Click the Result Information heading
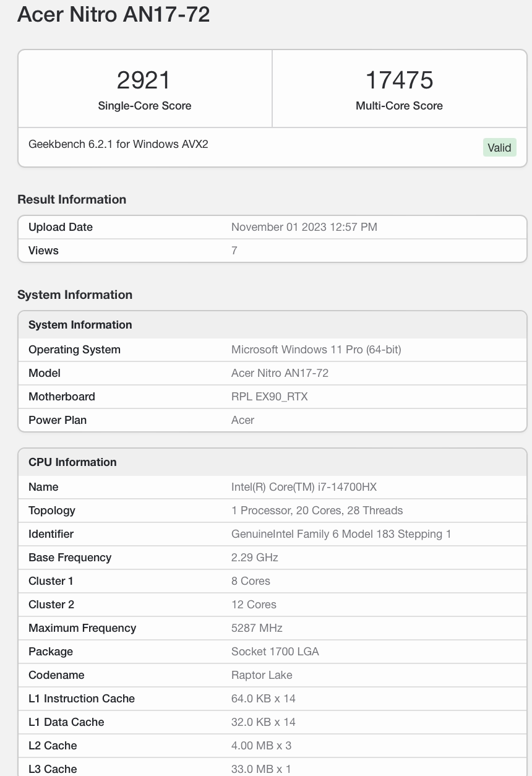Screen dimensions: 532x776 click(72, 199)
